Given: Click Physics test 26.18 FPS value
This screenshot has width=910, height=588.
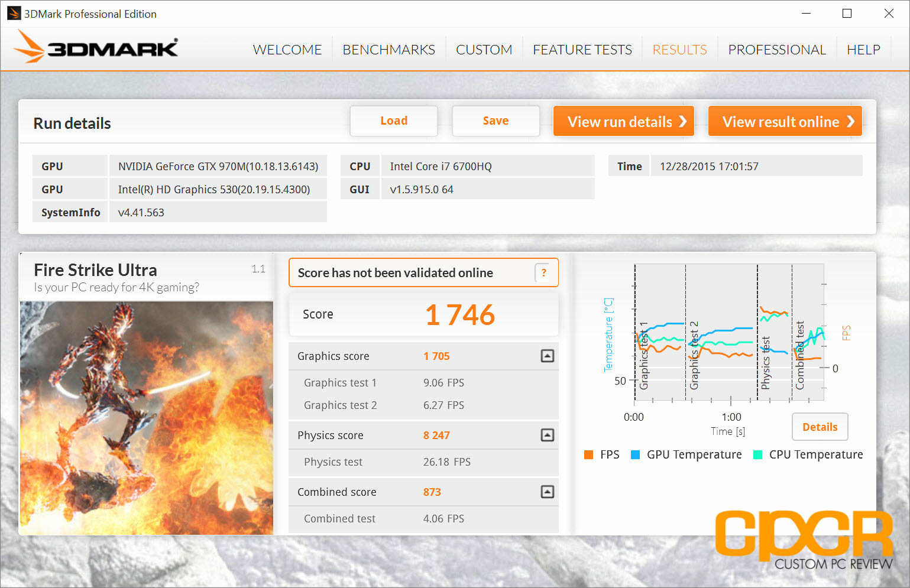Looking at the screenshot, I should pos(447,462).
